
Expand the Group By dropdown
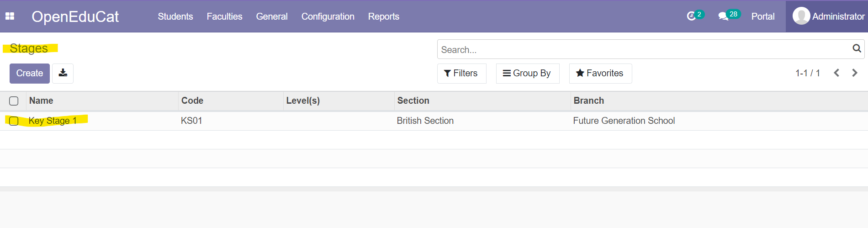point(528,74)
